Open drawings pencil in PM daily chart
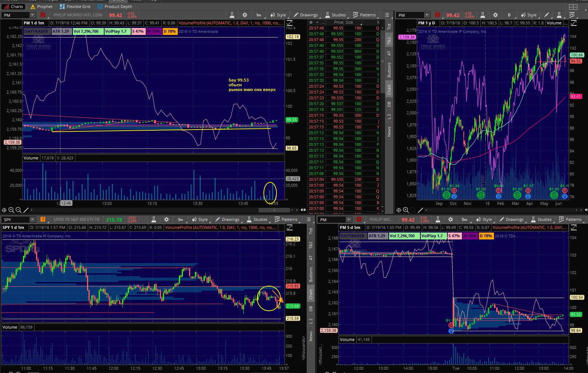588x373 pixels. point(546,15)
